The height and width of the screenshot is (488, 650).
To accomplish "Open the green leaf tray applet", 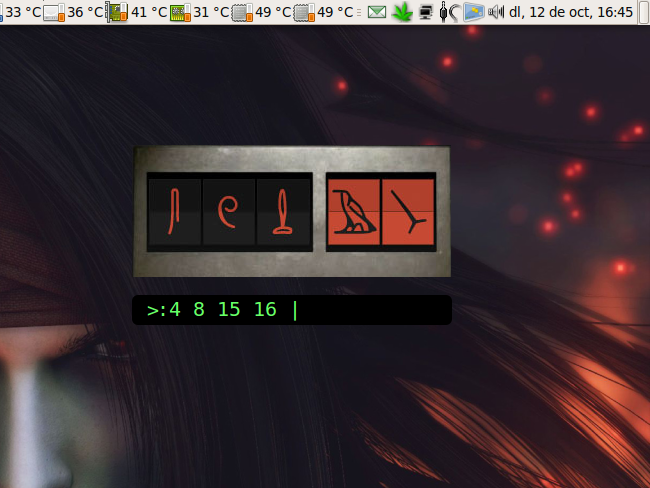I will [x=402, y=12].
